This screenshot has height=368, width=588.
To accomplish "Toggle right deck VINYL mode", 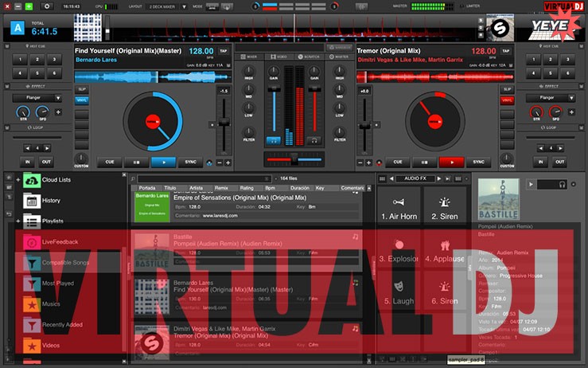I will click(x=507, y=100).
